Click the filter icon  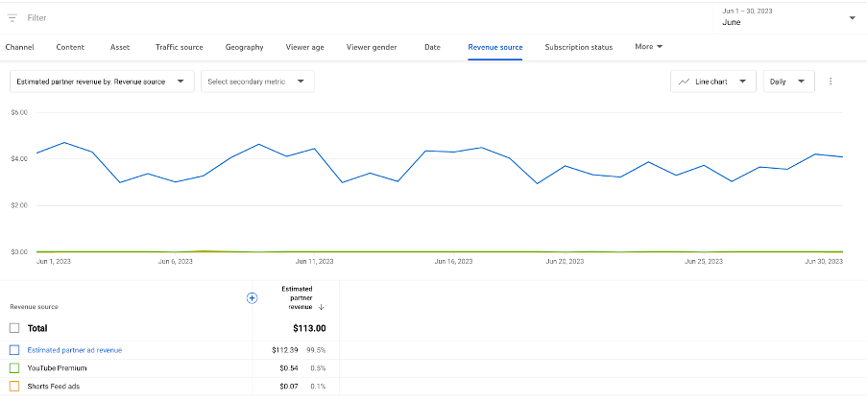(x=12, y=17)
